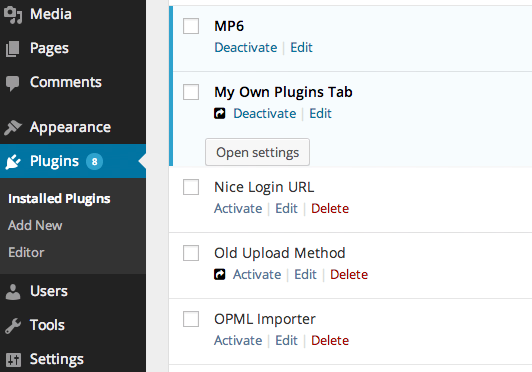Click the arrow icon beside My Own Plugins Tab Deactivate
This screenshot has width=532, height=372.
click(220, 113)
